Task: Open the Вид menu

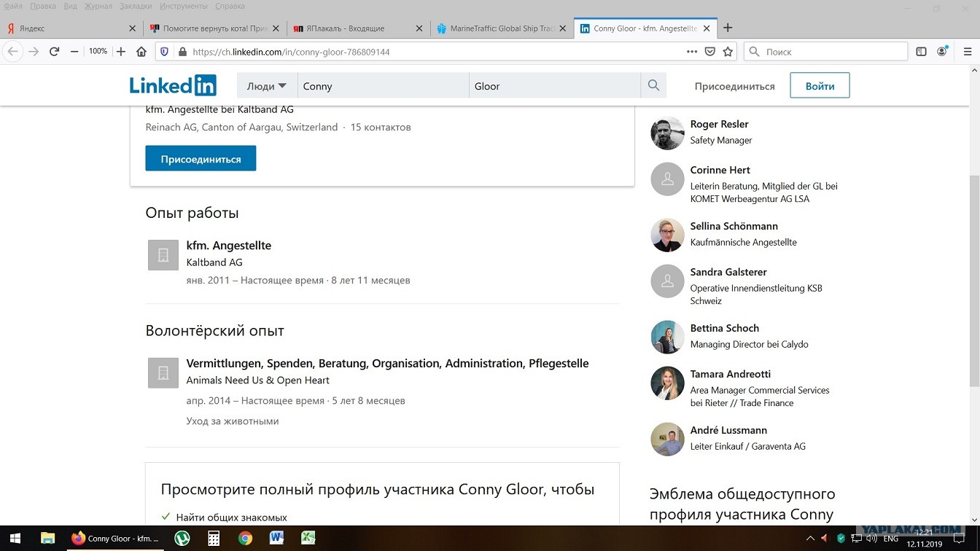Action: [x=71, y=7]
